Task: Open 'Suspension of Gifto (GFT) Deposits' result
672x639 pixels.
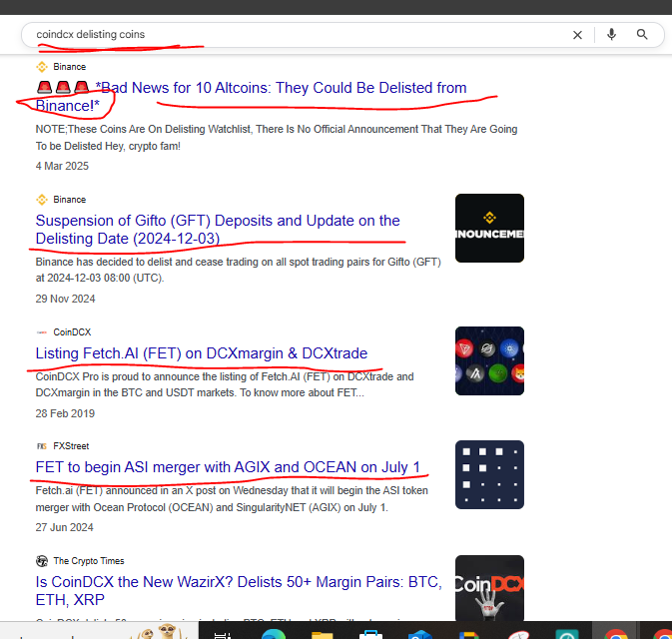Action: [x=218, y=230]
